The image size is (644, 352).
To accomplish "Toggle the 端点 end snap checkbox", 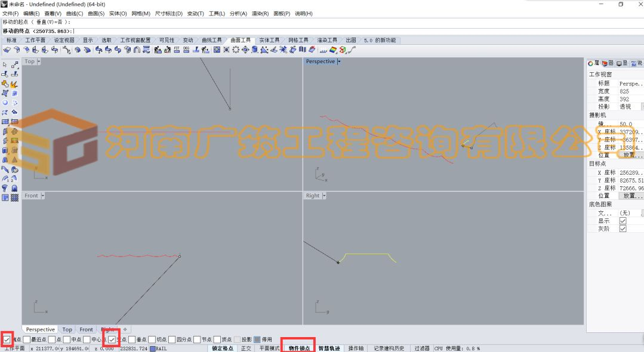I will coord(7,339).
